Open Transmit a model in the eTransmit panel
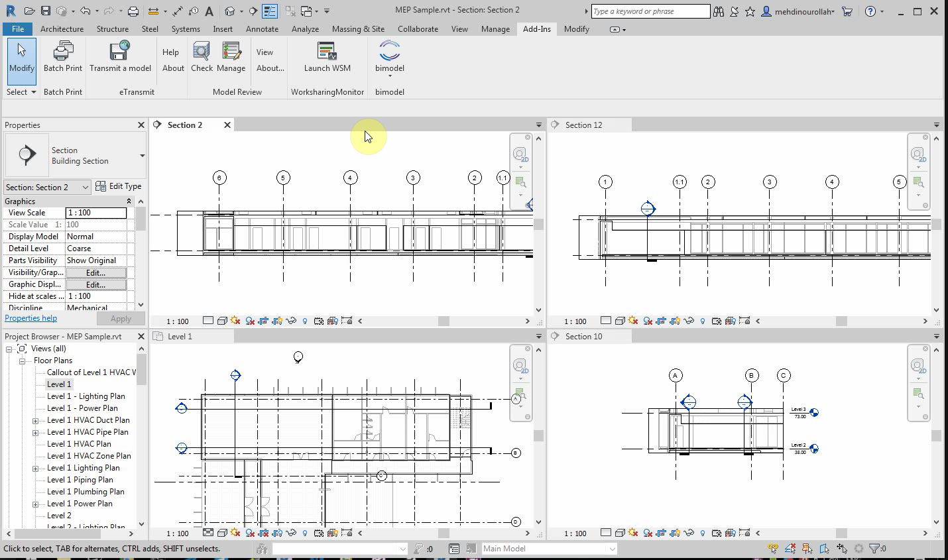The width and height of the screenshot is (948, 560). [x=120, y=56]
